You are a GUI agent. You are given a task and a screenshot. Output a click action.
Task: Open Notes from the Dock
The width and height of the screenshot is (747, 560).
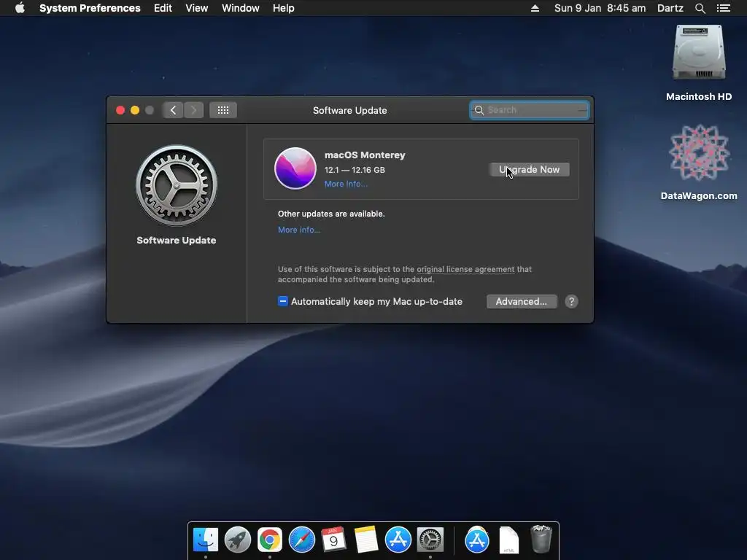366,540
